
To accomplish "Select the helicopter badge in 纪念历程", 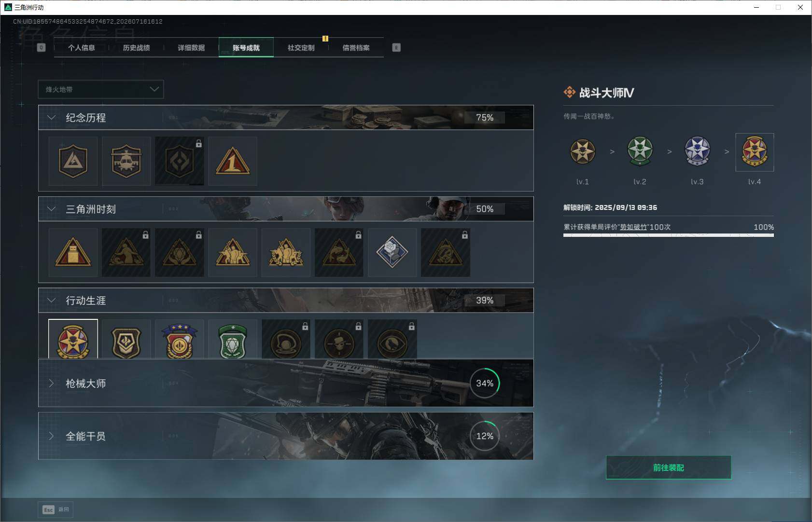I will point(126,161).
